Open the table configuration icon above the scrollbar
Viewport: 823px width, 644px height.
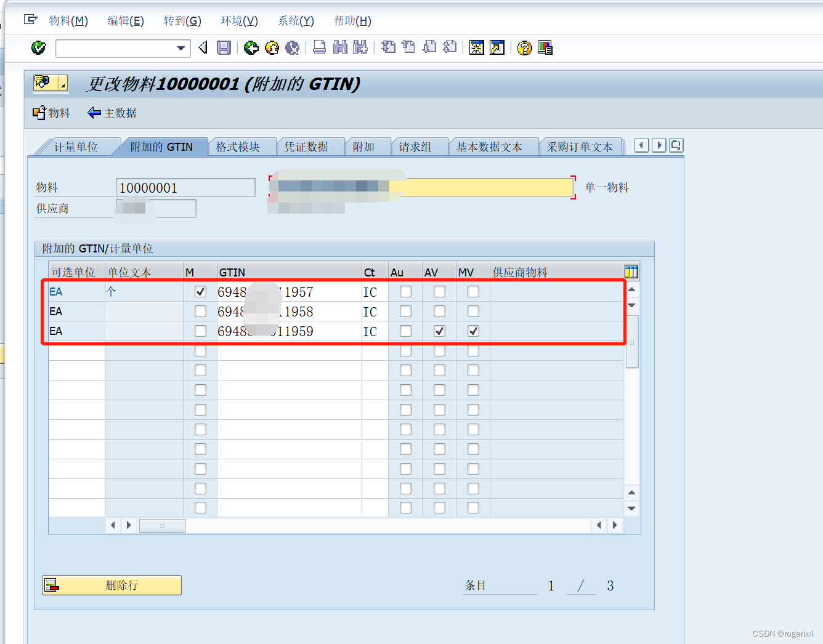[x=631, y=271]
